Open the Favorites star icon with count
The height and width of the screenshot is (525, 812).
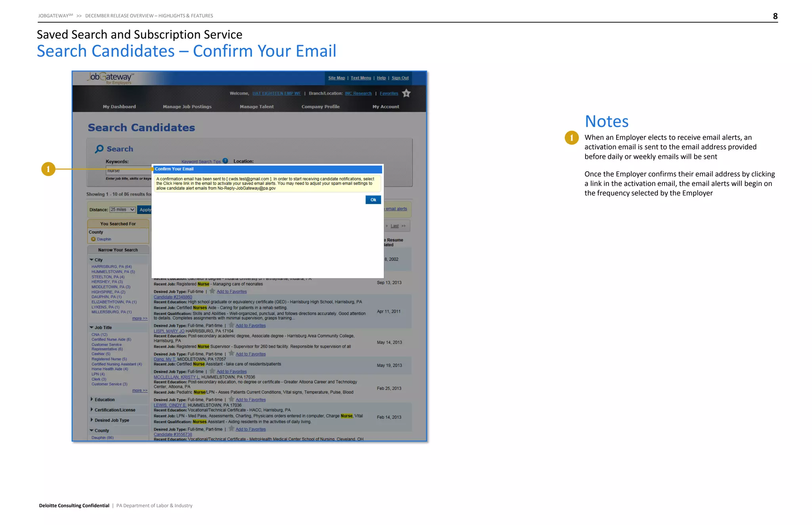[406, 94]
